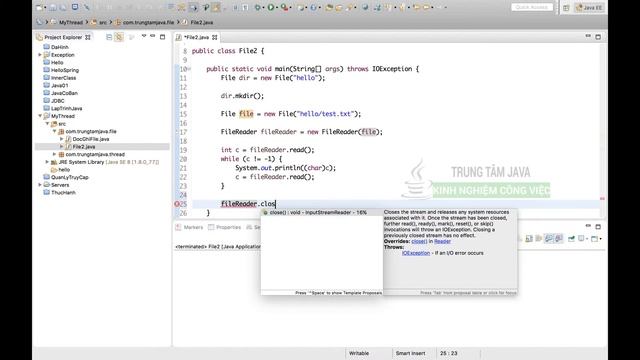640x360 pixels.
Task: Click the Open Perspective icon
Action: click(x=566, y=8)
